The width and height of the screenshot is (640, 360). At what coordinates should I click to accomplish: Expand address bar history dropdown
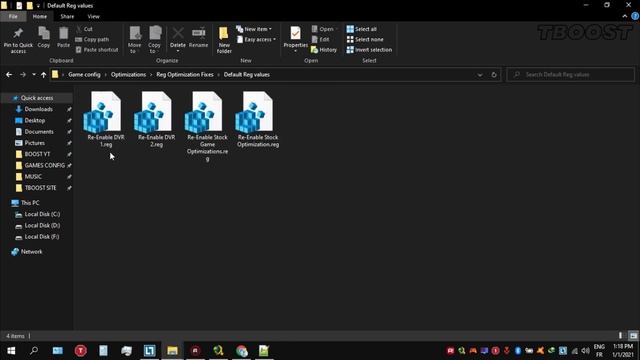tap(480, 75)
